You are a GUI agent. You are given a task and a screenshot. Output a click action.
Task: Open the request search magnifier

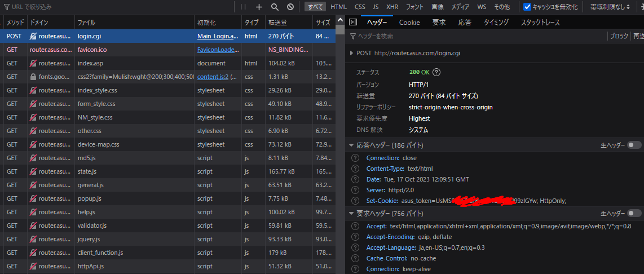pyautogui.click(x=275, y=7)
